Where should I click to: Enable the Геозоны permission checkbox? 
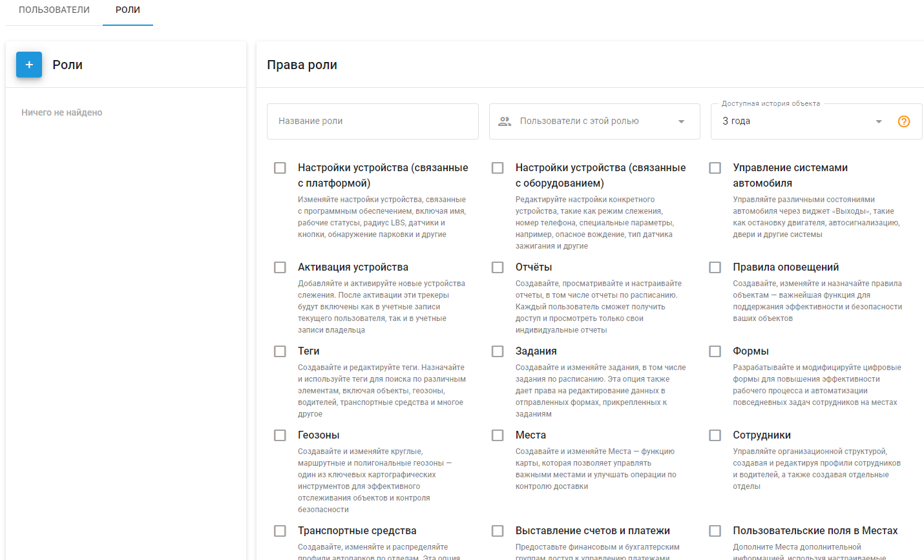pyautogui.click(x=280, y=435)
